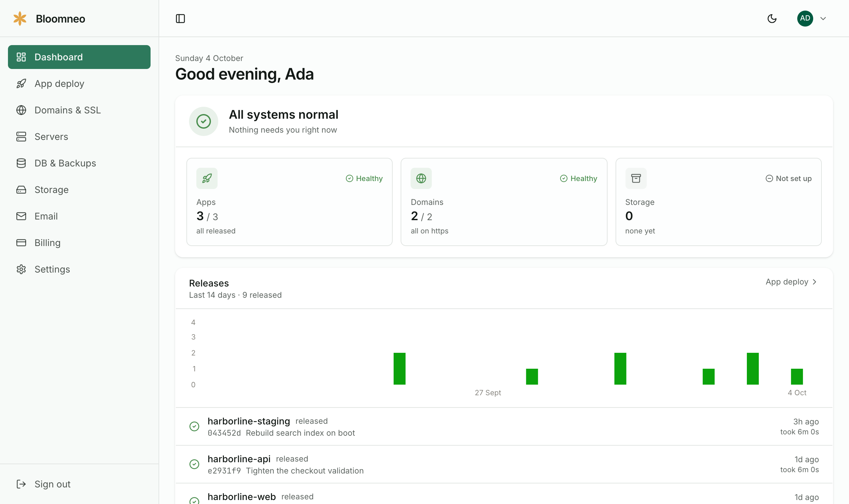Open DB & Backups page

(x=79, y=163)
